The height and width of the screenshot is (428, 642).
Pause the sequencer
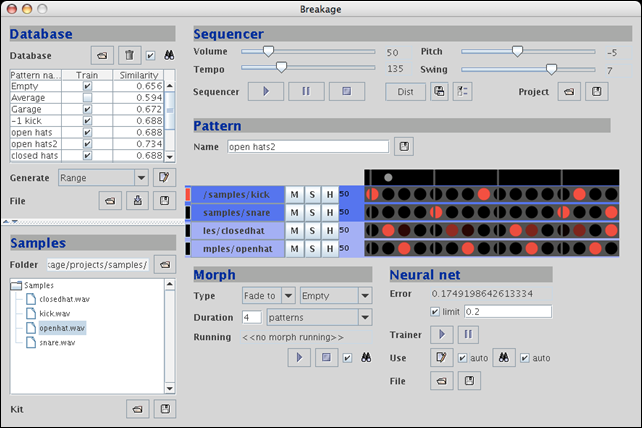pyautogui.click(x=308, y=91)
